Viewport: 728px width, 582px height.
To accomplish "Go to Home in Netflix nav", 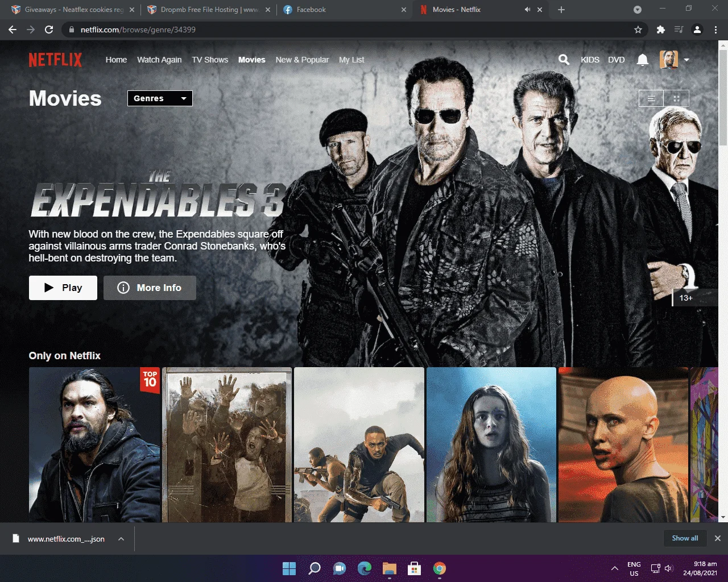I will pos(116,60).
